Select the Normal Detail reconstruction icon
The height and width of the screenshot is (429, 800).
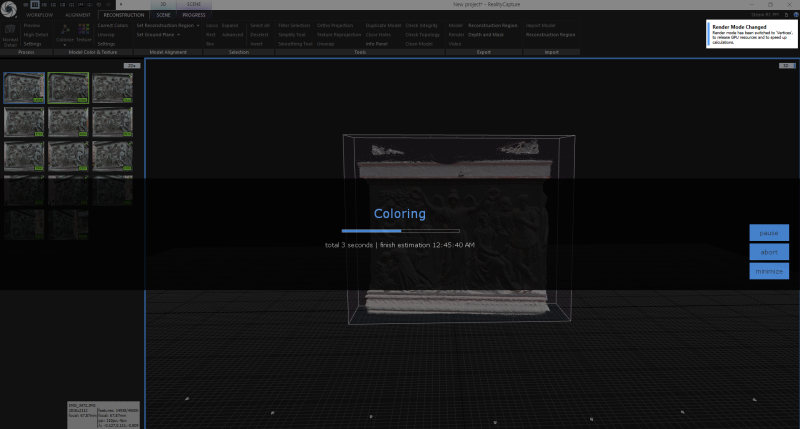point(10,35)
